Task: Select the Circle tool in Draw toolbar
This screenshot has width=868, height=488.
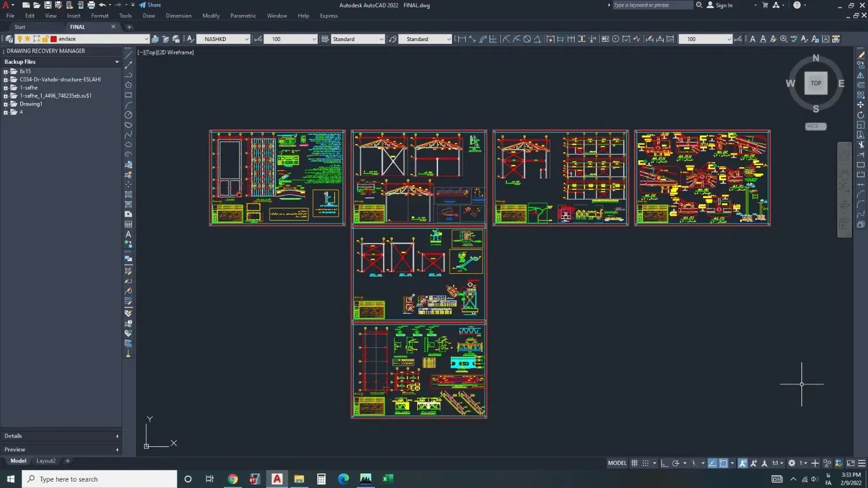Action: 128,115
